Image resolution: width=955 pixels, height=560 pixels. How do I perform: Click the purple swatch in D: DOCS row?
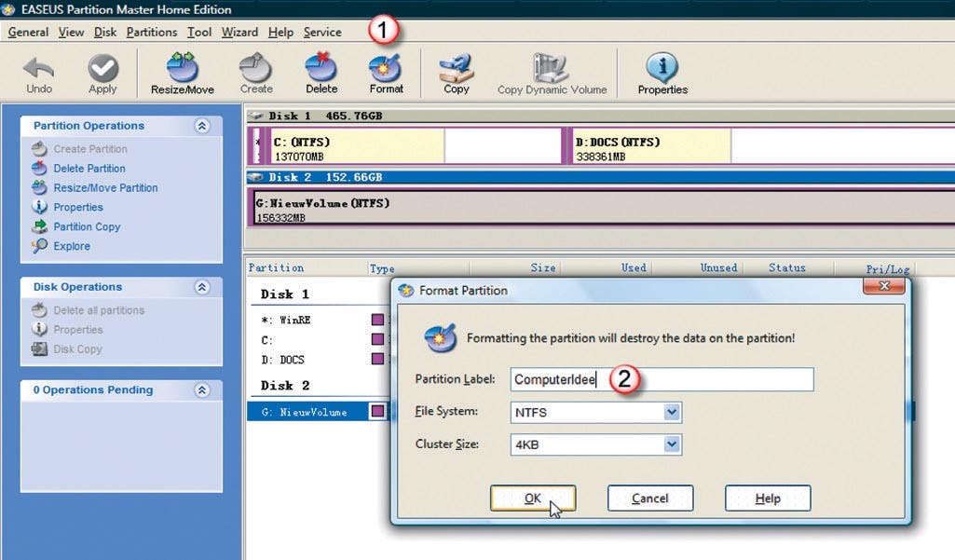coord(377,359)
